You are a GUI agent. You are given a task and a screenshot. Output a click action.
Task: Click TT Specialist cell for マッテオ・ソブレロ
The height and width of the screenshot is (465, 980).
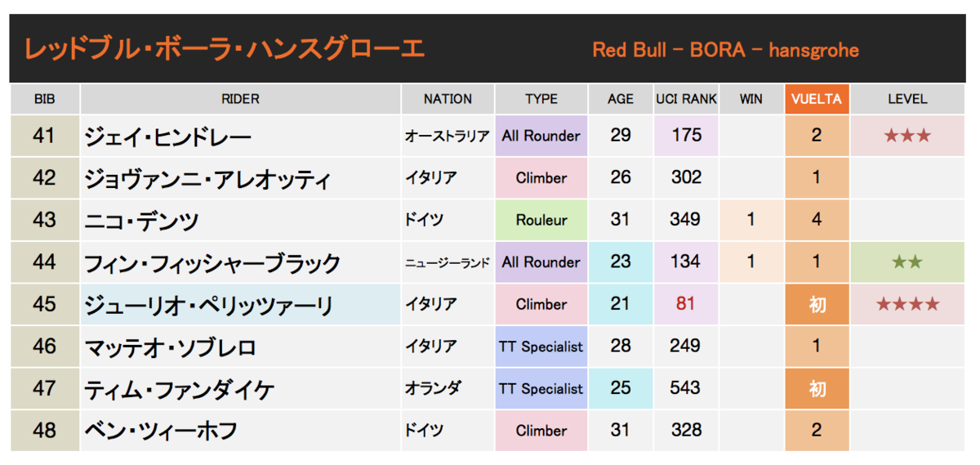click(541, 347)
